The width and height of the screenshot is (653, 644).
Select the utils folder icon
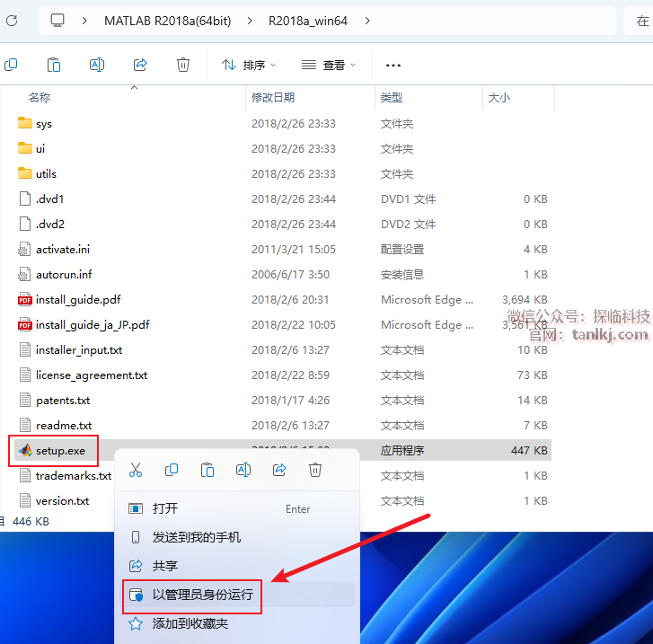[x=25, y=172]
